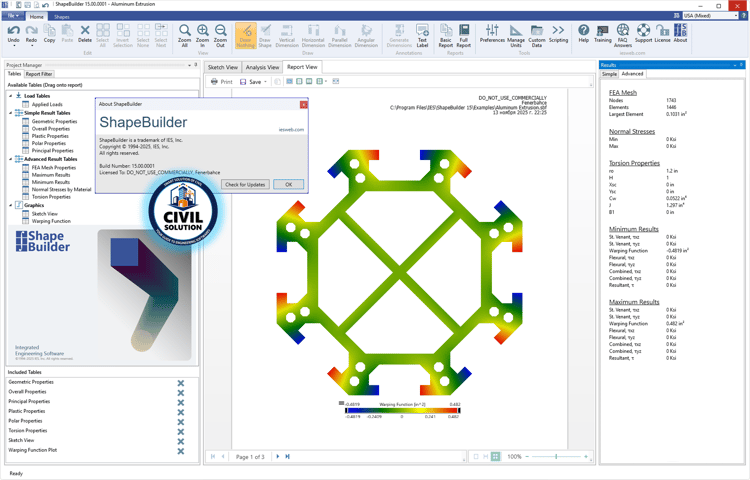Open the License icon
750x480 pixels.
click(662, 31)
